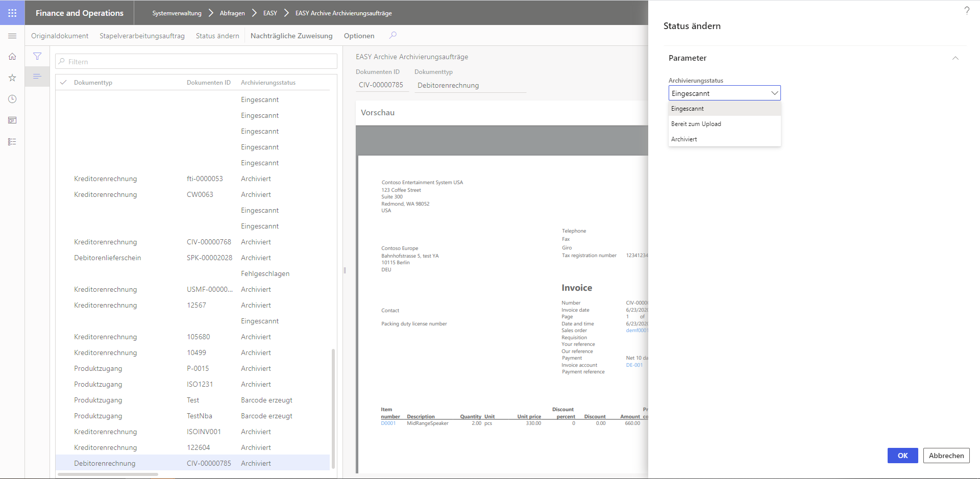Go to the Home icon in sidebar
Image resolution: width=980 pixels, height=479 pixels.
pos(12,57)
